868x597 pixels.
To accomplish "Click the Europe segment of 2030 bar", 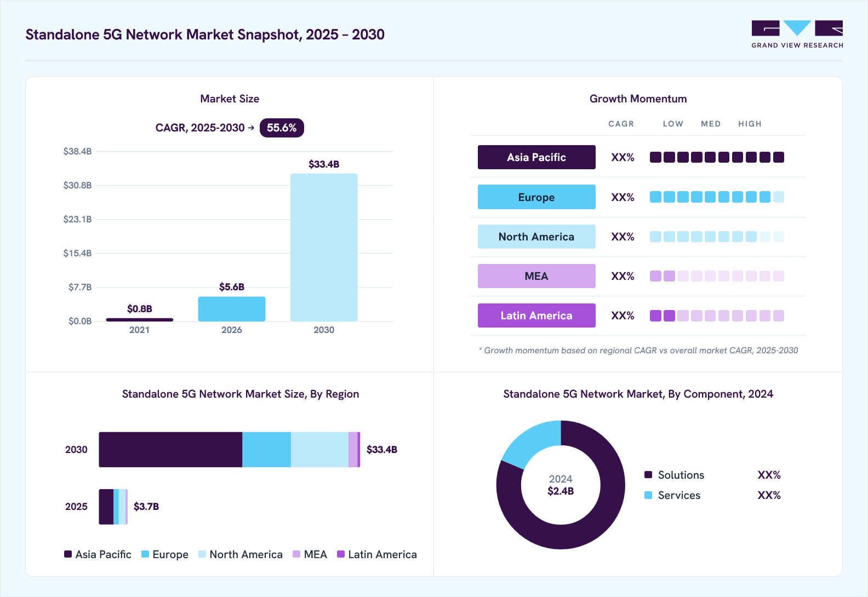I will click(266, 450).
